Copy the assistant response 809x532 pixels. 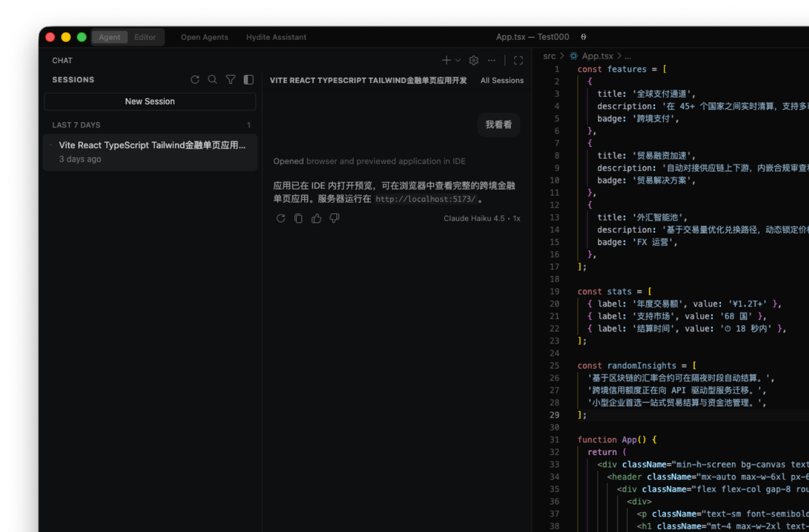click(299, 218)
